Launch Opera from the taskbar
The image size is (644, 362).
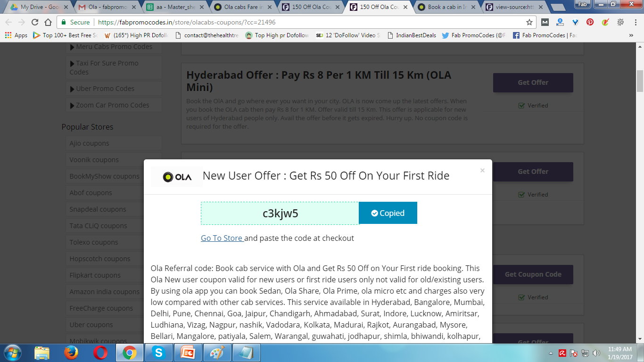[100, 353]
